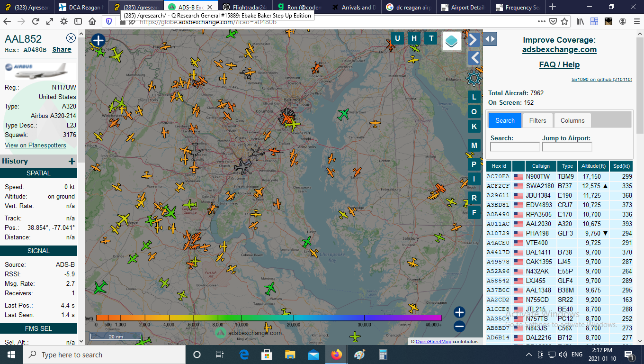Open tracking protection shield icon
Viewport: 644px width, 364px height.
point(109,21)
